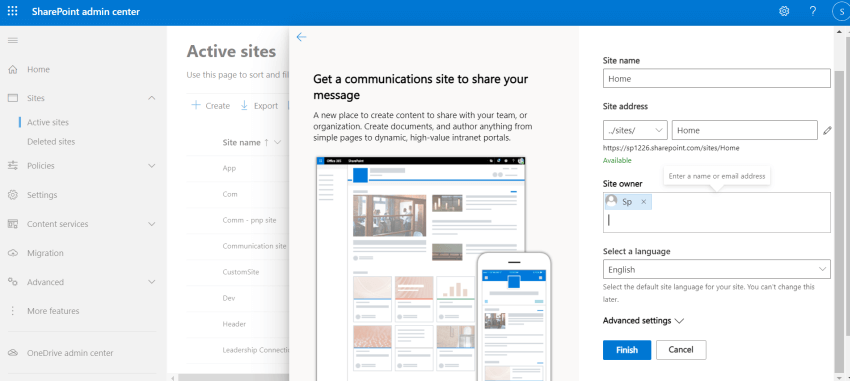Expand the Content services chevron
Viewport: 850px width, 381px height.
coord(152,224)
